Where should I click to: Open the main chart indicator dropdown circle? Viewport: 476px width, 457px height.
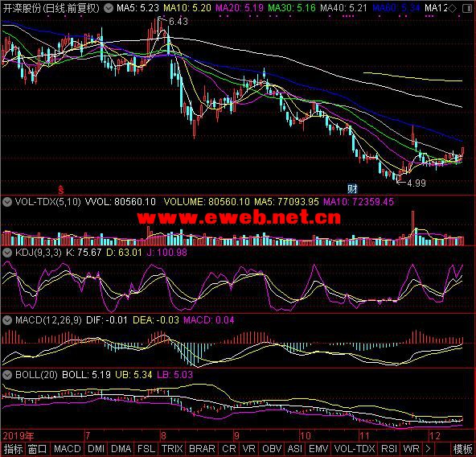pyautogui.click(x=109, y=8)
